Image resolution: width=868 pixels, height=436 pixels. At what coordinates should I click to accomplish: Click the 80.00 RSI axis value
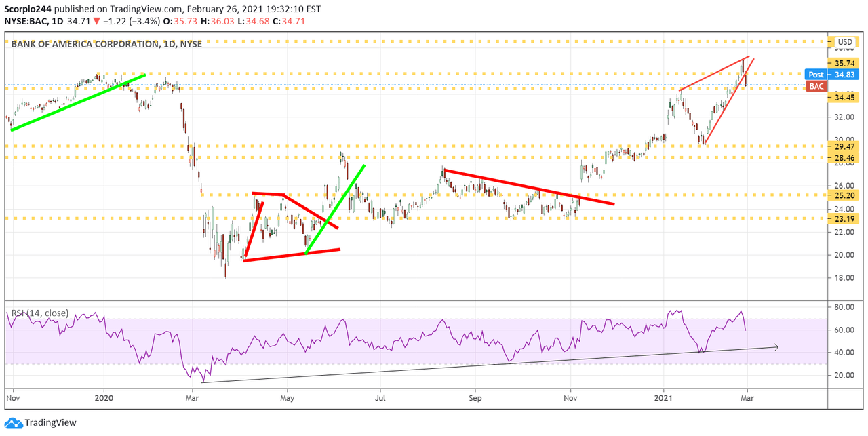click(845, 307)
